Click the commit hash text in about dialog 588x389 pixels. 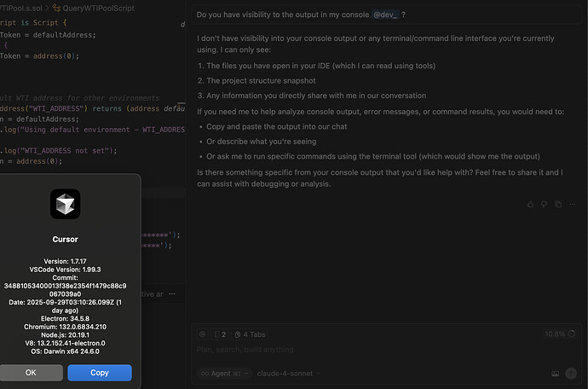click(65, 290)
